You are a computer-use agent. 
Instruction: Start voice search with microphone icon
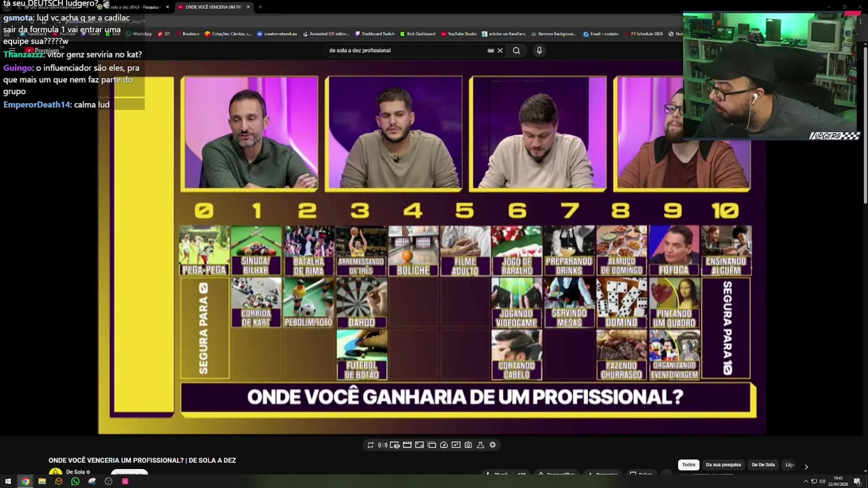click(x=539, y=50)
